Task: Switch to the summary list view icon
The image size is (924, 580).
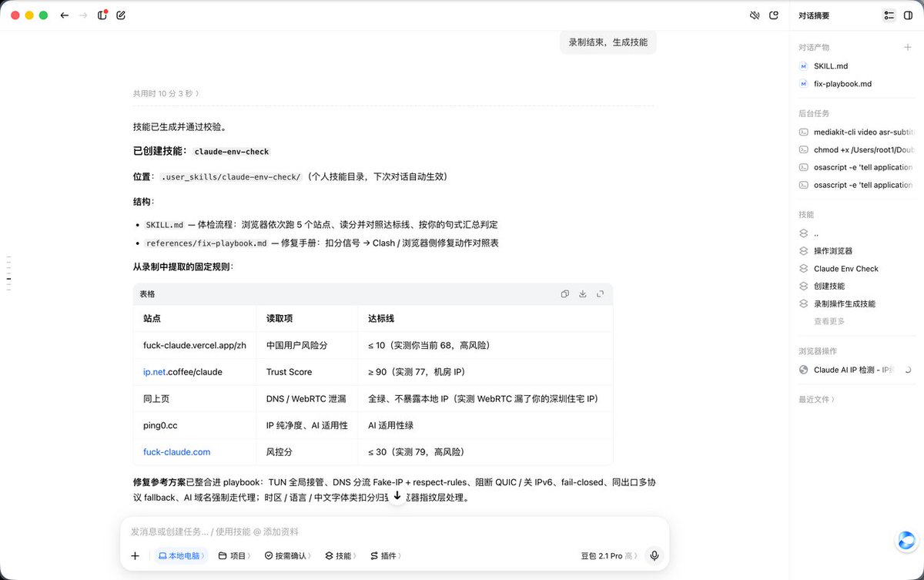Action: tap(889, 15)
